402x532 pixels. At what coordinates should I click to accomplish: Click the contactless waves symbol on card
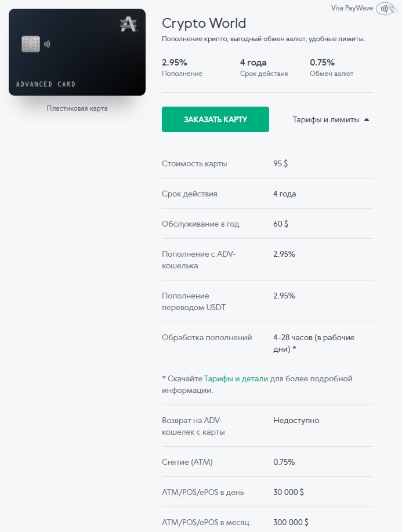click(47, 44)
